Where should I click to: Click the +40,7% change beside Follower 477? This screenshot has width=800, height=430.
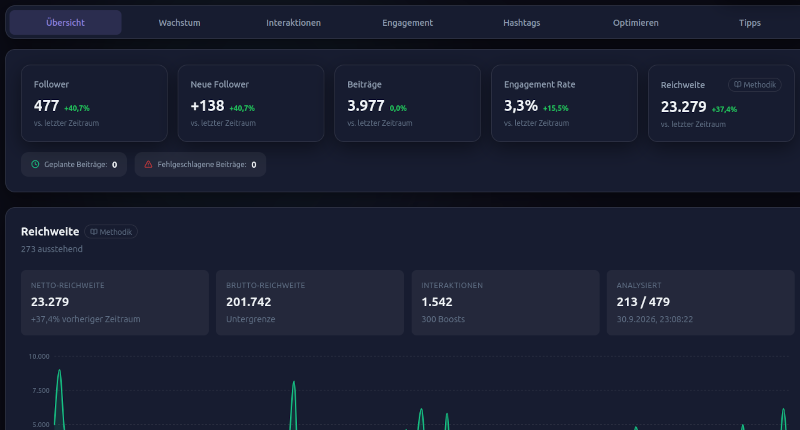coord(77,108)
